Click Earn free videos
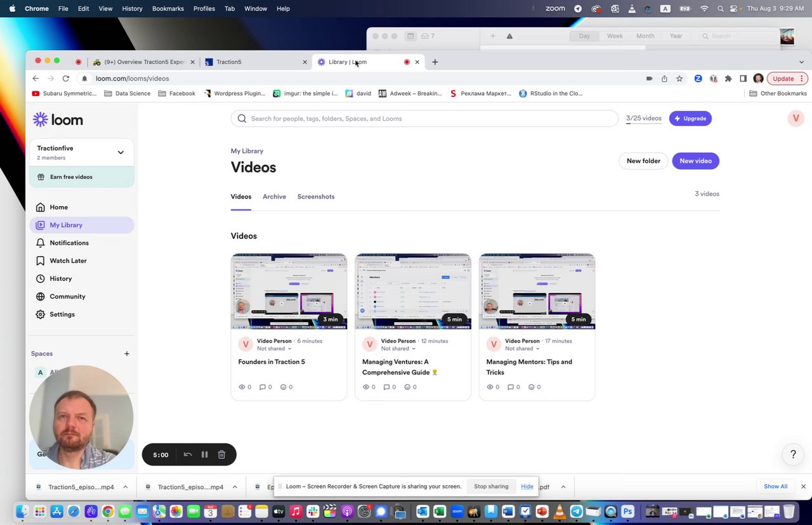Image resolution: width=812 pixels, height=525 pixels. (81, 177)
